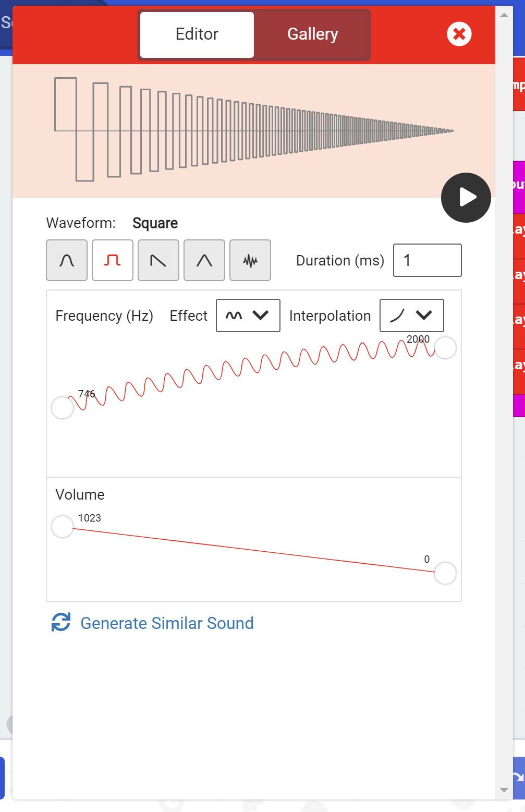Switch to the Editor tab
Viewport: 525px width, 812px height.
pos(197,34)
